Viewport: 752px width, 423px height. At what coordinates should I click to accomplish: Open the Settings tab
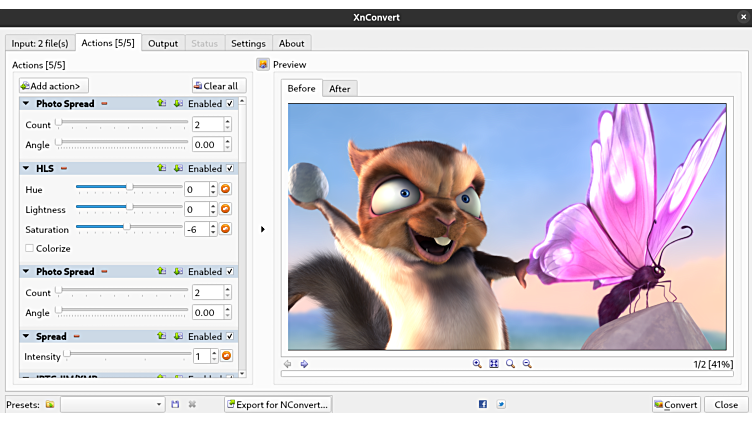(248, 43)
